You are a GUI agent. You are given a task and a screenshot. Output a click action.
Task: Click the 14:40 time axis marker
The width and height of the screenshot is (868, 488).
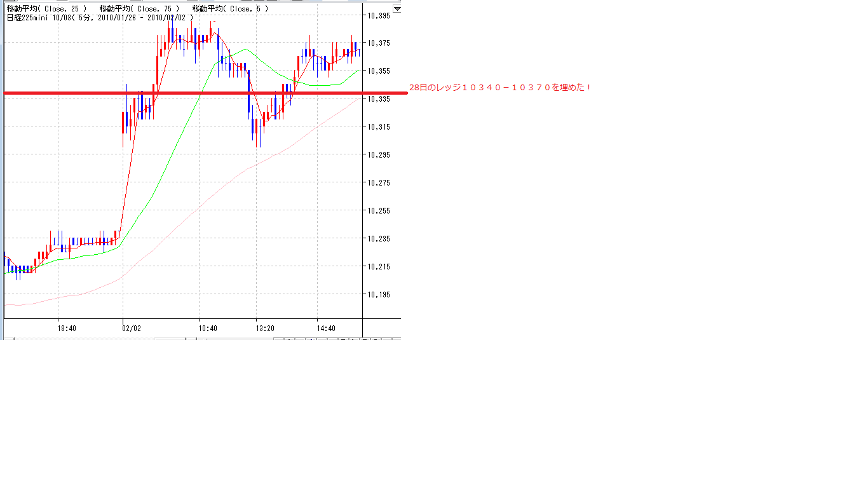[326, 329]
